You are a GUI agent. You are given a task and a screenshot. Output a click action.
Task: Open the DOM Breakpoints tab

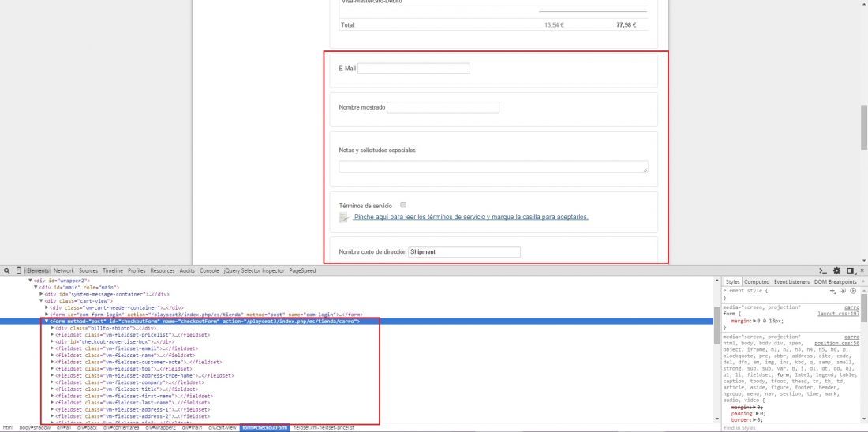[x=836, y=281]
